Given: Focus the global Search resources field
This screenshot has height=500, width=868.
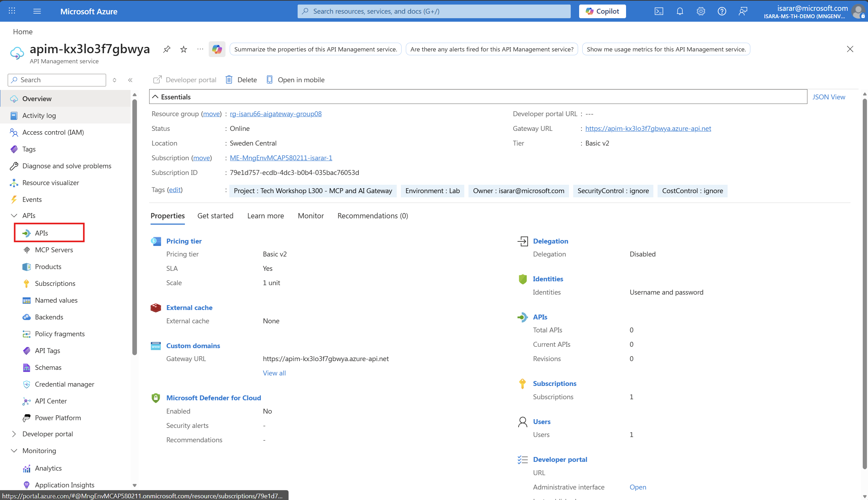Looking at the screenshot, I should coord(434,11).
